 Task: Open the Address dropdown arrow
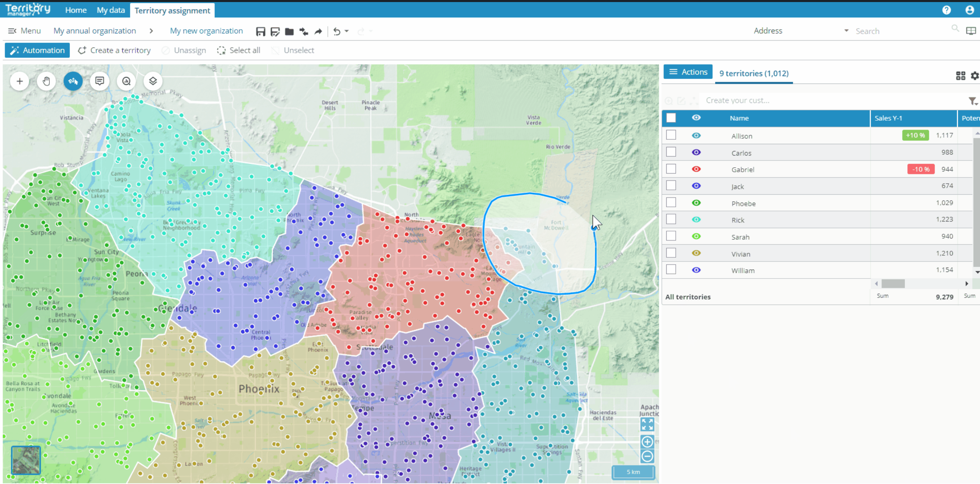coord(846,31)
